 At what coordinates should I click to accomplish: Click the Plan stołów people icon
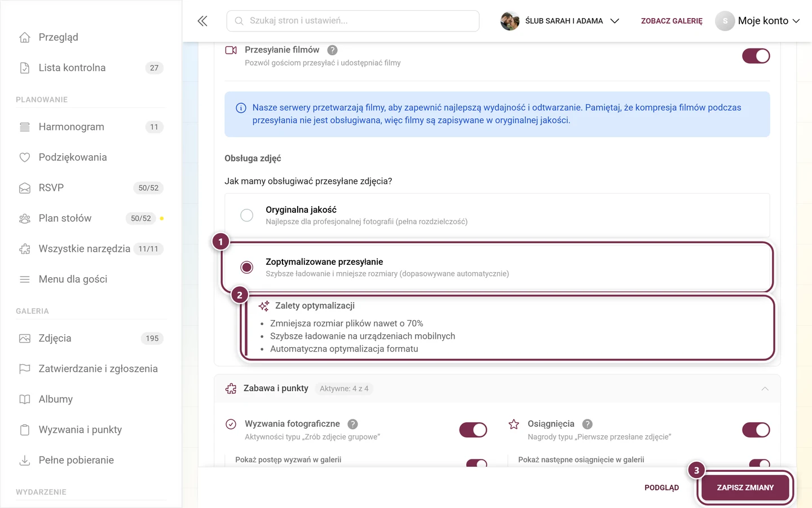point(25,218)
